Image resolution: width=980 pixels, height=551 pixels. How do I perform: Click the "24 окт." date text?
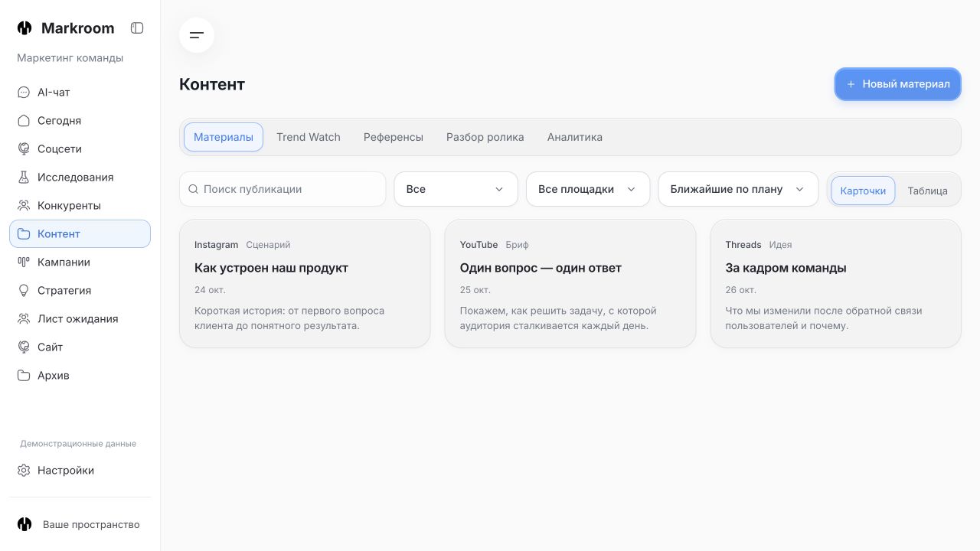pos(210,290)
